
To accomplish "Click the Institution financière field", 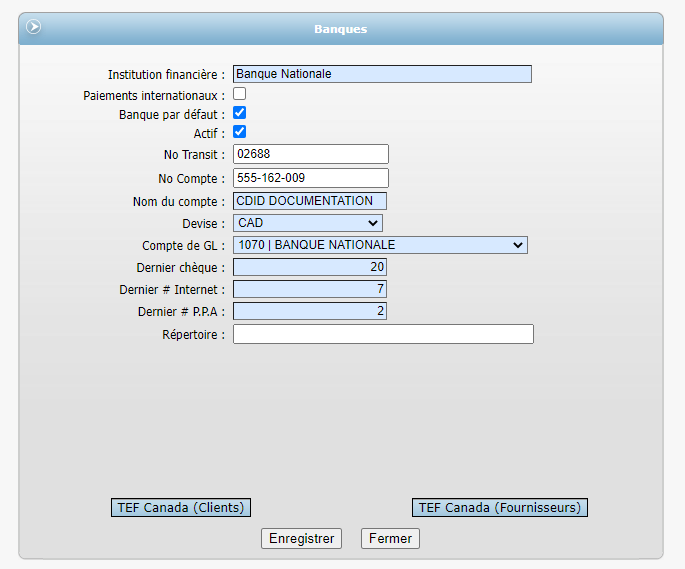I will click(x=382, y=74).
